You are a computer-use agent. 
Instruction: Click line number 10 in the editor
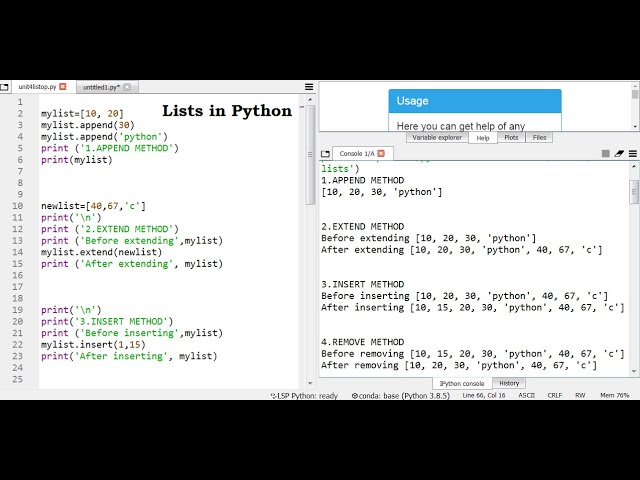click(x=18, y=206)
